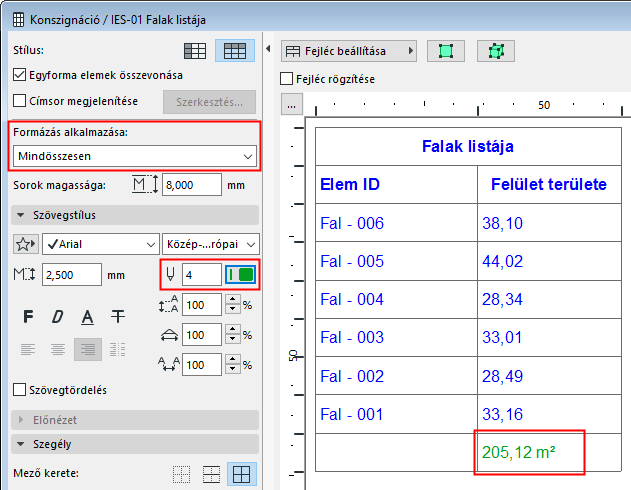The width and height of the screenshot is (631, 490).
Task: Decrease character spacing with down stepper arrow
Action: (233, 369)
